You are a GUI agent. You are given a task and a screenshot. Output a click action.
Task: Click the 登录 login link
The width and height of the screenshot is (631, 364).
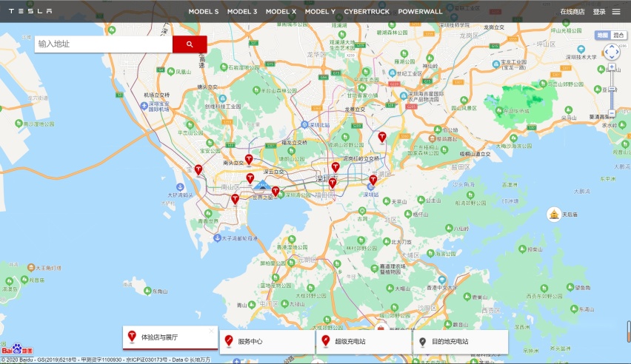click(x=599, y=12)
